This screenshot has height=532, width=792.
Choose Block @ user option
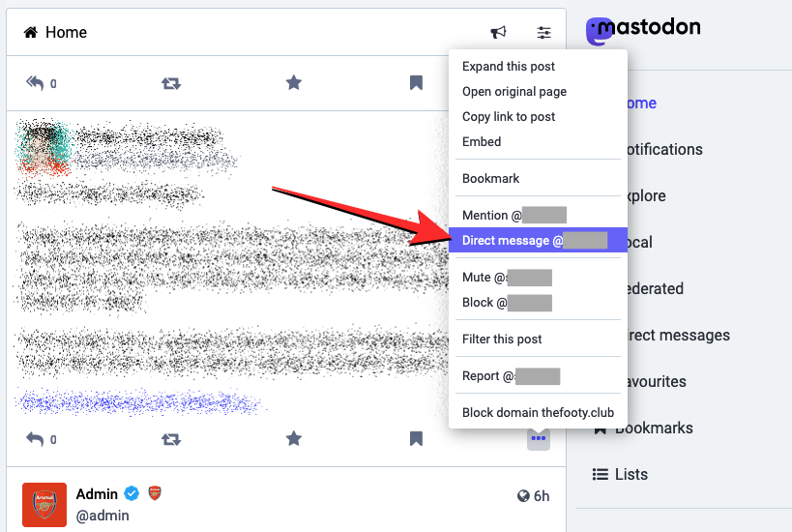point(538,303)
